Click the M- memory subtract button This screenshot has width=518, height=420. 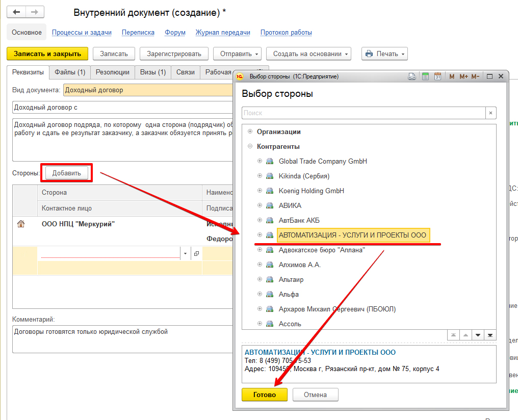coord(475,76)
